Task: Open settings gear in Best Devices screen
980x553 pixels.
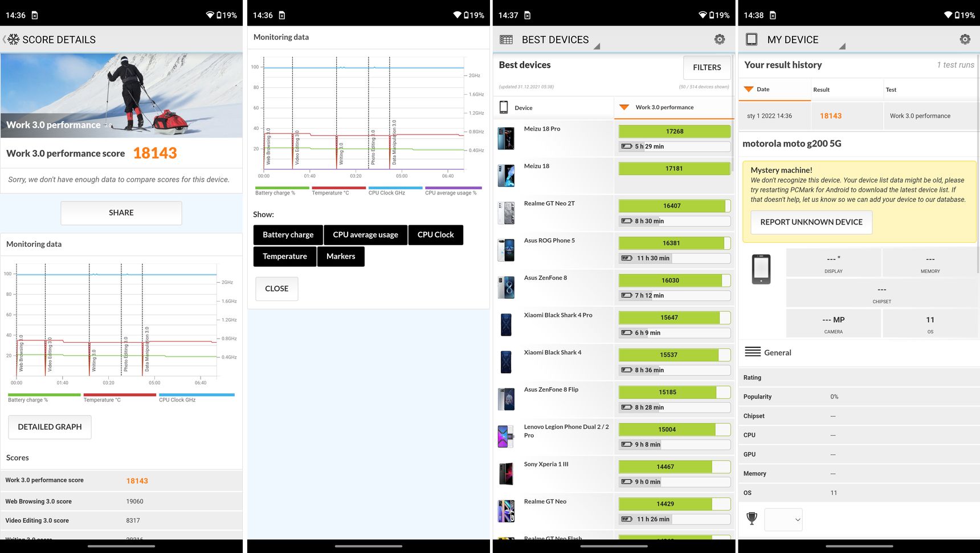Action: click(720, 39)
